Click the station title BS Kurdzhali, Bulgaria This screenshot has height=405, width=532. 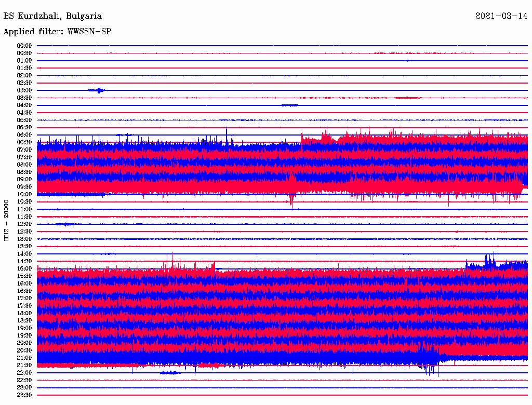pyautogui.click(x=52, y=16)
